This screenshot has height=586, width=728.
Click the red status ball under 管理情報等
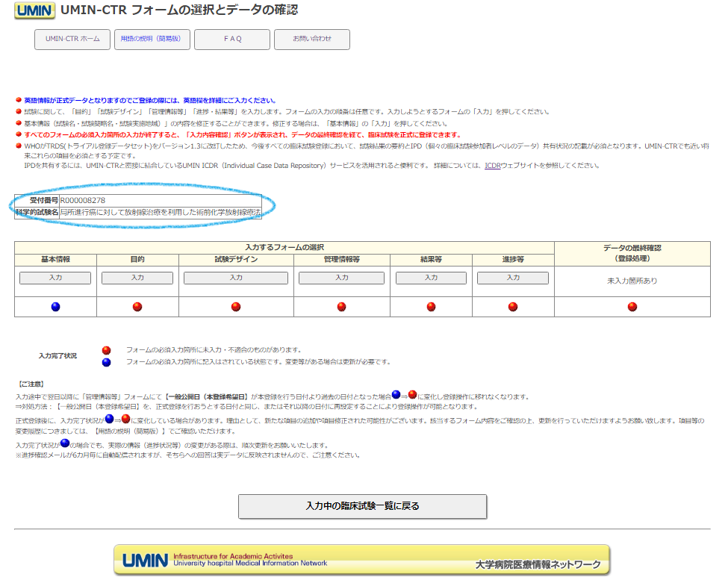click(341, 307)
